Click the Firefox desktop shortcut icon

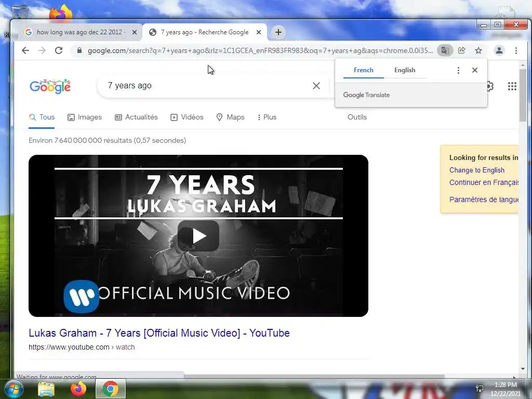click(61, 12)
